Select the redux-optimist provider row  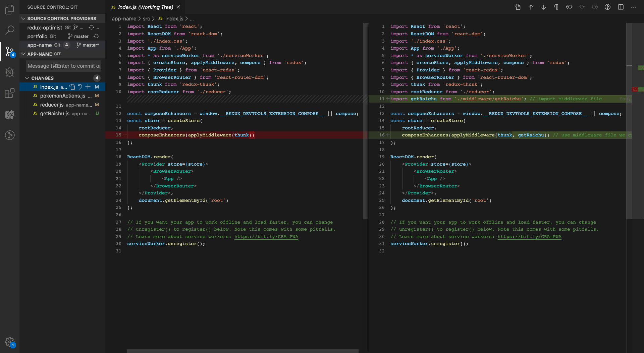tap(62, 27)
